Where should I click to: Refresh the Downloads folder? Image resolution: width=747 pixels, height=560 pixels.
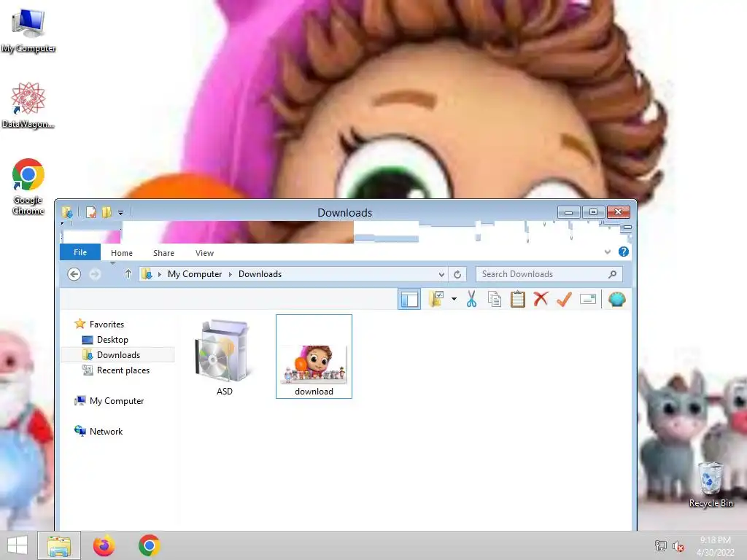coord(457,274)
